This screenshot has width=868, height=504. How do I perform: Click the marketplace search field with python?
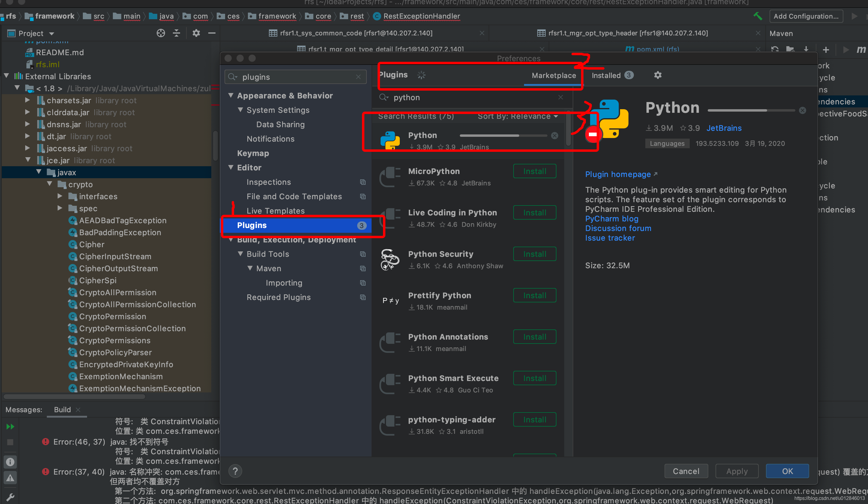coord(472,97)
